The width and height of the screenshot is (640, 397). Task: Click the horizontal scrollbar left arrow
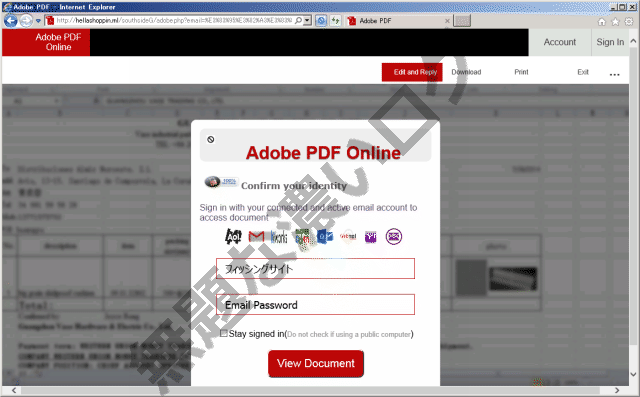[13, 390]
